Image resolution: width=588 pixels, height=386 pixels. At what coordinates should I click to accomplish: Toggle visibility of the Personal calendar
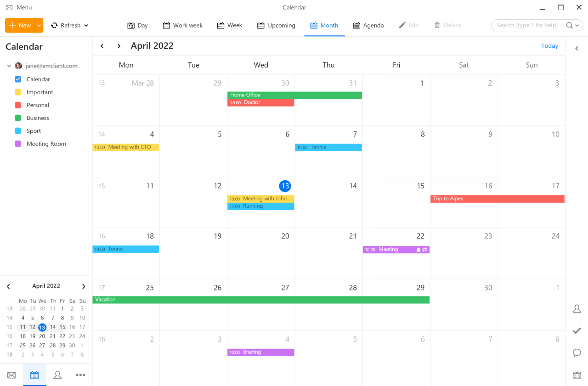click(x=17, y=105)
